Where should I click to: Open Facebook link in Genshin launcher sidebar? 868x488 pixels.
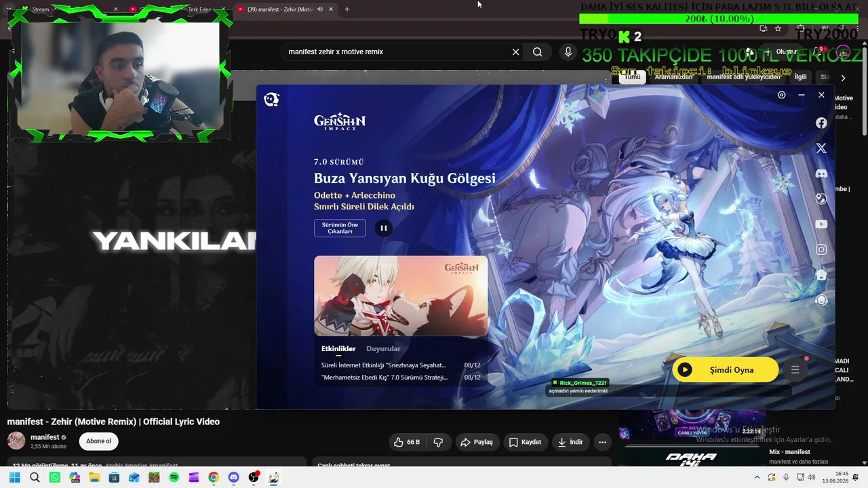(x=821, y=123)
